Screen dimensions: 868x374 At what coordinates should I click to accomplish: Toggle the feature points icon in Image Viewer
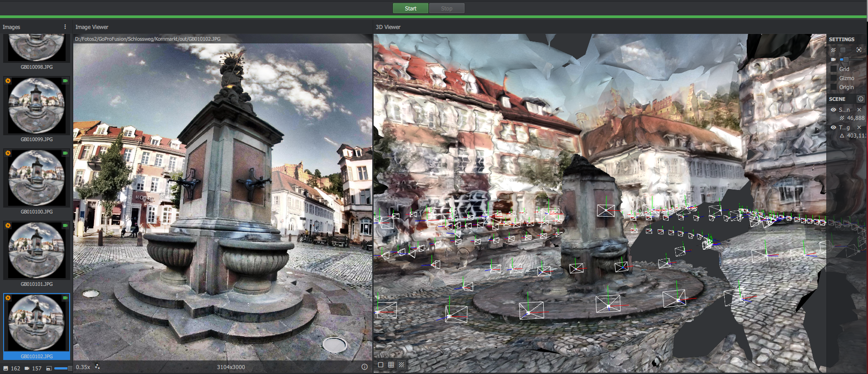click(x=97, y=367)
